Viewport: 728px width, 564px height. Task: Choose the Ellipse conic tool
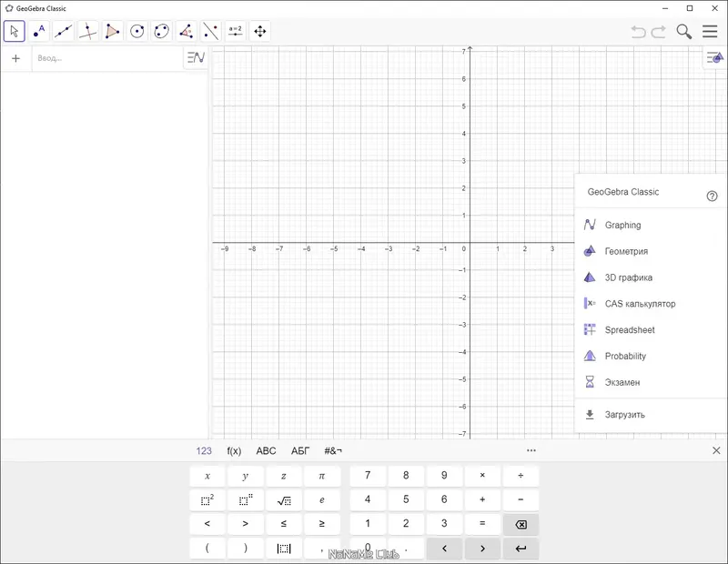[x=162, y=31]
